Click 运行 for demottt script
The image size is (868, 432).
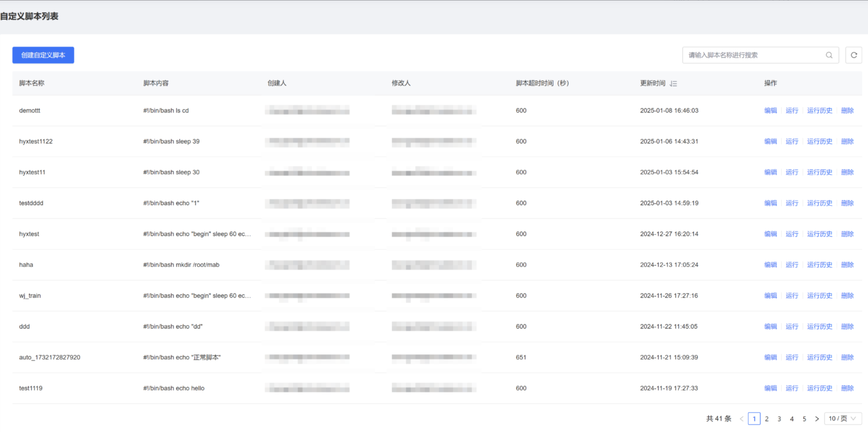point(792,110)
